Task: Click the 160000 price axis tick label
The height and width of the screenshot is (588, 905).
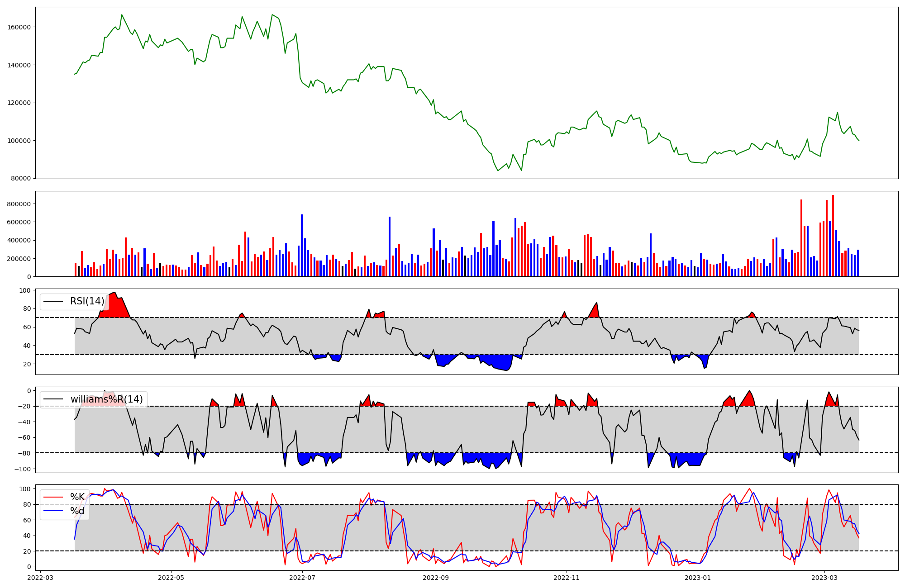Action: coord(19,27)
